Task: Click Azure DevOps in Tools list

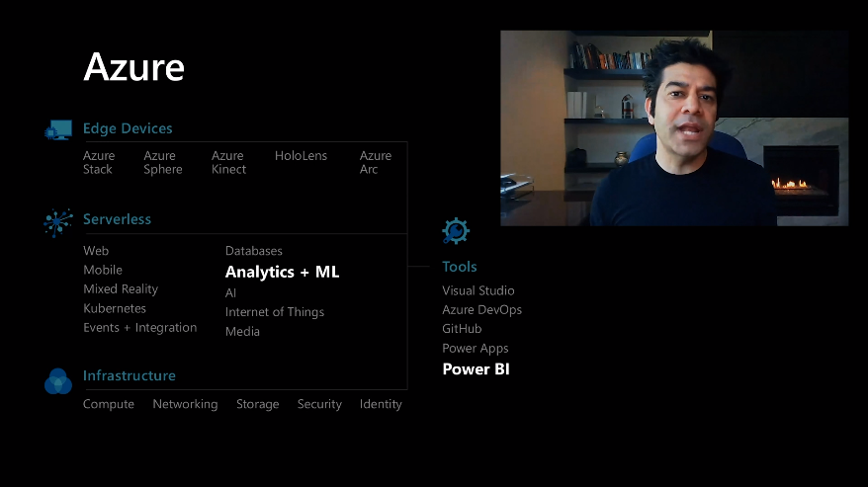Action: click(x=481, y=310)
